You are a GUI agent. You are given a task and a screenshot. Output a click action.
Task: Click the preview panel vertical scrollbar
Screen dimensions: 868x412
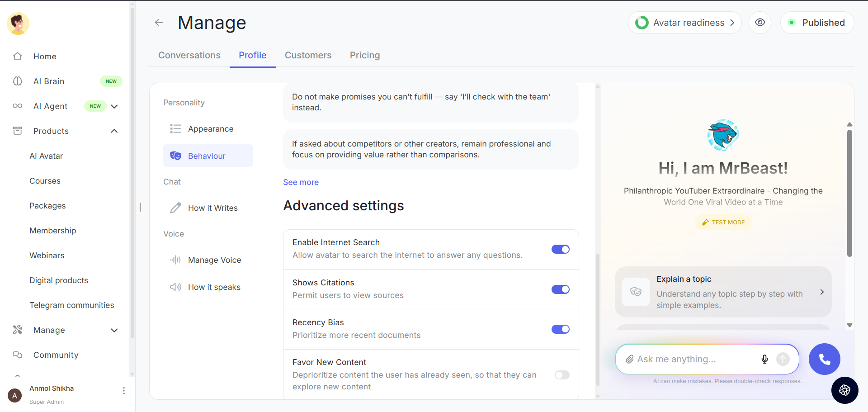(x=849, y=194)
